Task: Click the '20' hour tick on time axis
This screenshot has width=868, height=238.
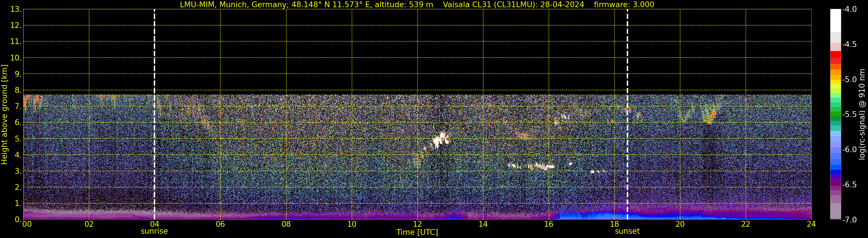Action: [680, 224]
